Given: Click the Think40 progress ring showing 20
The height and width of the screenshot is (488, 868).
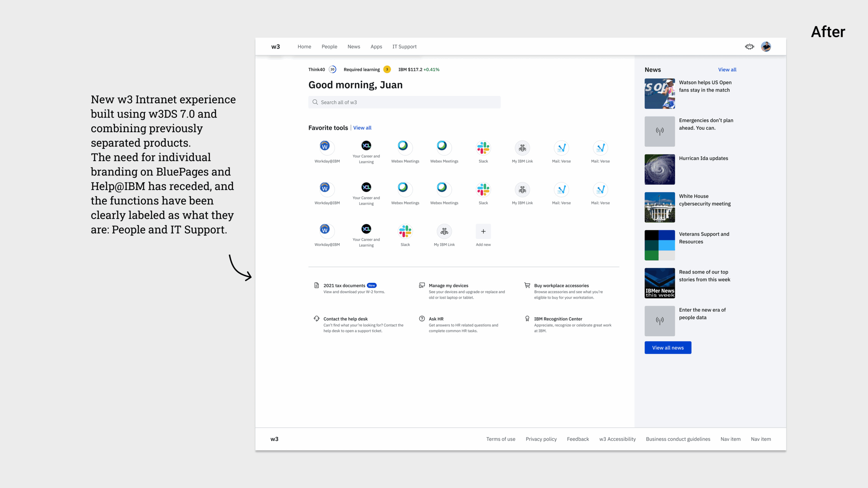Looking at the screenshot, I should point(332,69).
